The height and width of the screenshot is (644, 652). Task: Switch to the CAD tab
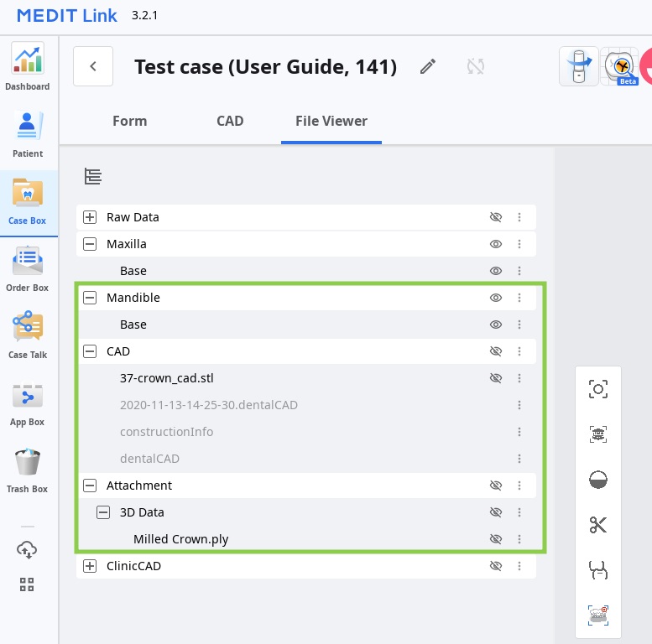click(x=230, y=121)
